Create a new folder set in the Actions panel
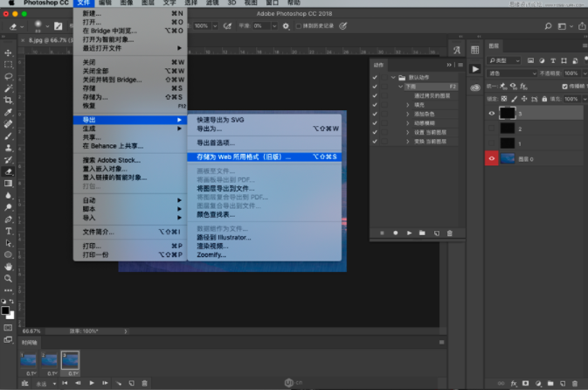This screenshot has height=390, width=588. [x=422, y=233]
